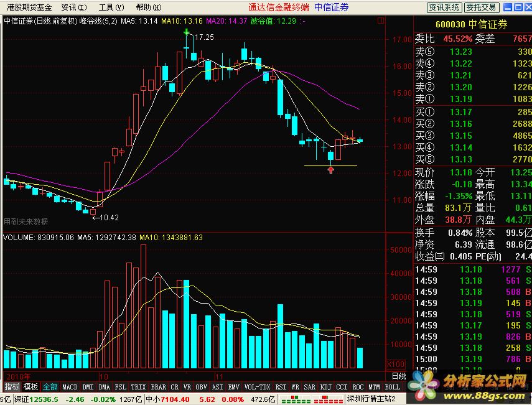The width and height of the screenshot is (532, 405).
Task: Switch to the CCI indicator
Action: [342, 387]
